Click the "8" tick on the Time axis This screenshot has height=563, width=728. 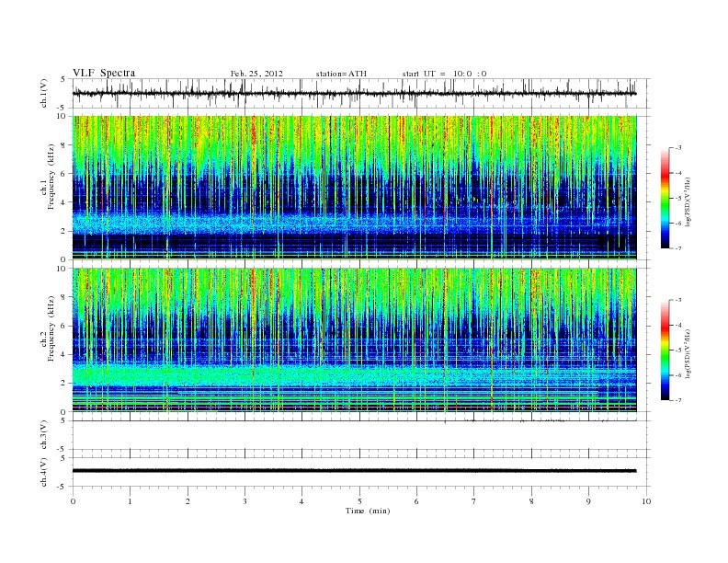pyautogui.click(x=531, y=501)
